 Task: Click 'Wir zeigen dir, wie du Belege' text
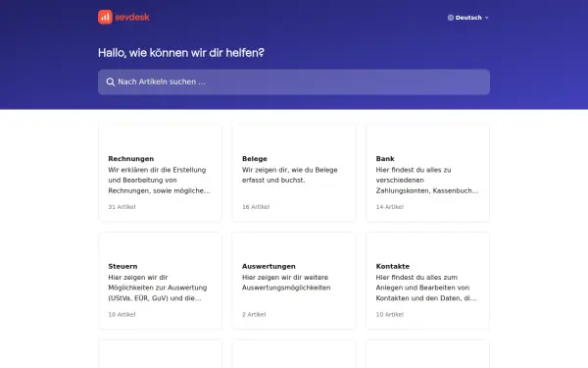(290, 170)
